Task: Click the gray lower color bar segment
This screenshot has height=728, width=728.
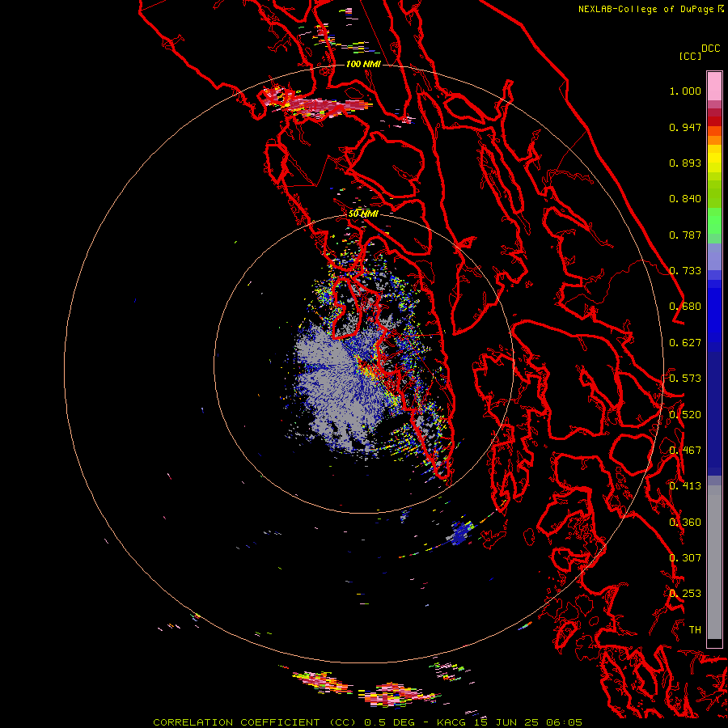Action: 714,562
